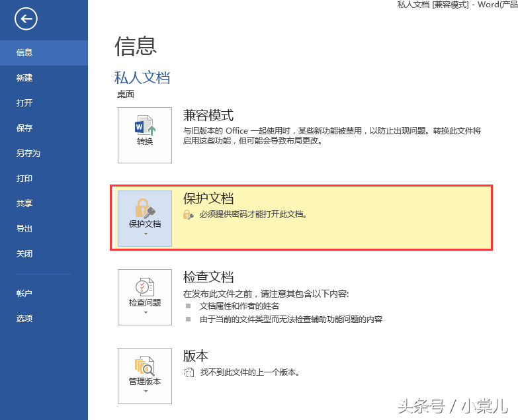Open 帐户 in the sidebar
The height and width of the screenshot is (420, 518).
pyautogui.click(x=44, y=293)
